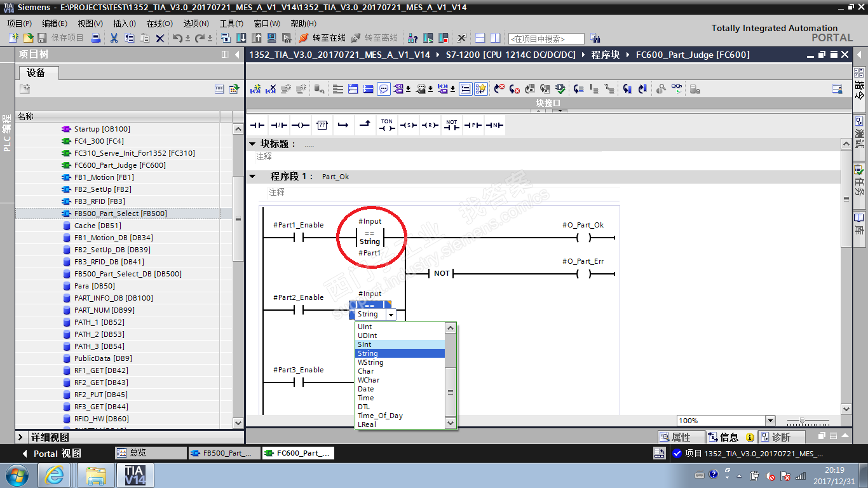Open the 视图 (View) menu
The width and height of the screenshot is (868, 488).
90,24
